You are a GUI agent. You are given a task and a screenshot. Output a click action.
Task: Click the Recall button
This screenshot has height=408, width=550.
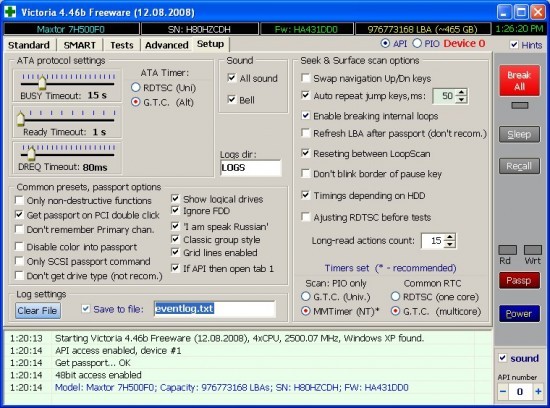point(519,166)
